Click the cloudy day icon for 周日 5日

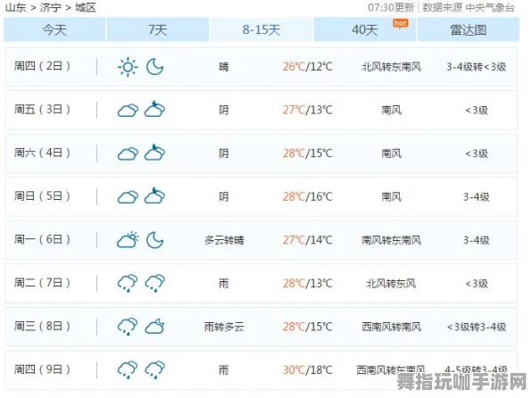128,197
